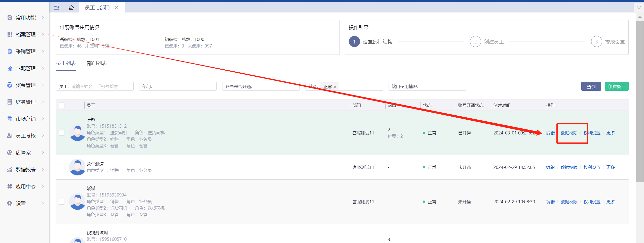Click the 设置 gear icon in sidebar
The width and height of the screenshot is (644, 243).
[x=10, y=203]
